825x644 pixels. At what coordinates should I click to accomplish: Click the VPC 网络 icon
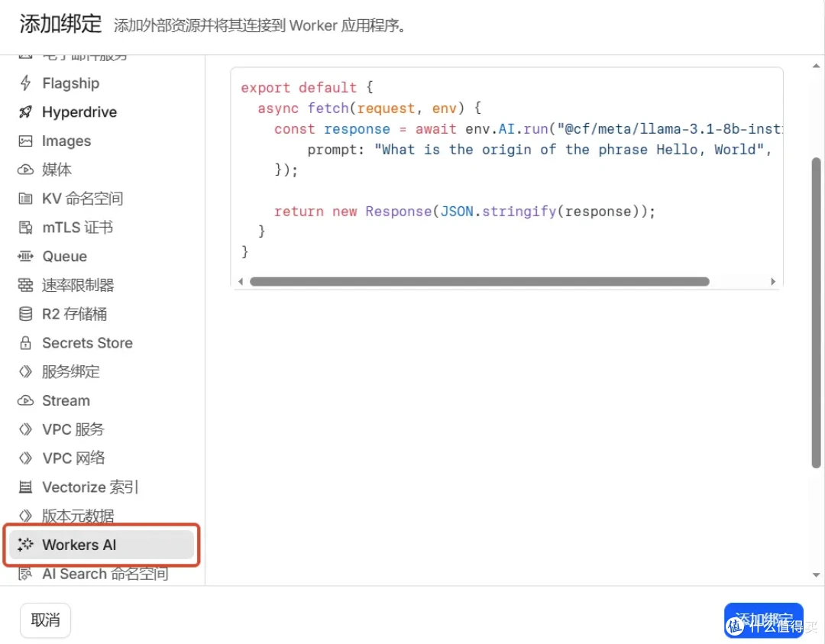click(x=25, y=458)
